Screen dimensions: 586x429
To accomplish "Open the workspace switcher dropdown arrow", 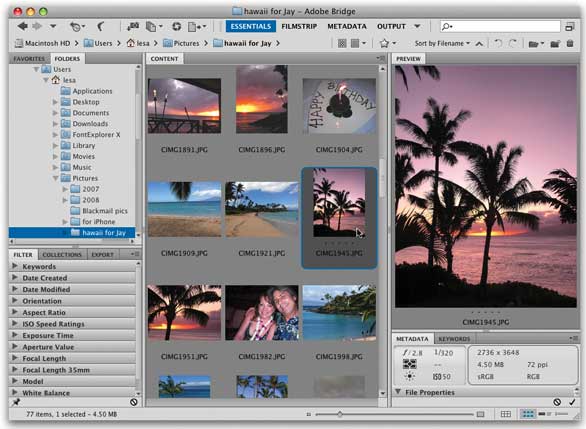I will (417, 26).
